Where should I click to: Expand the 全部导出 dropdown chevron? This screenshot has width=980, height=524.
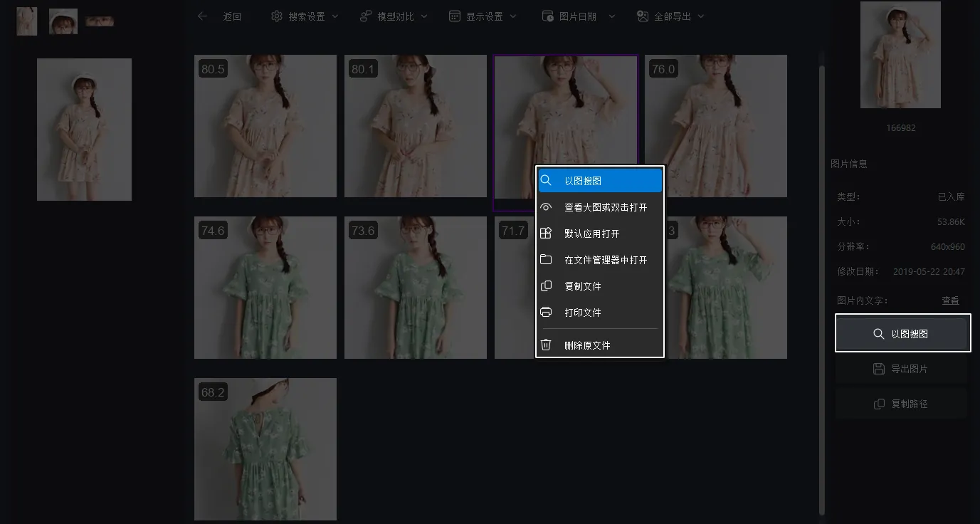tap(702, 16)
